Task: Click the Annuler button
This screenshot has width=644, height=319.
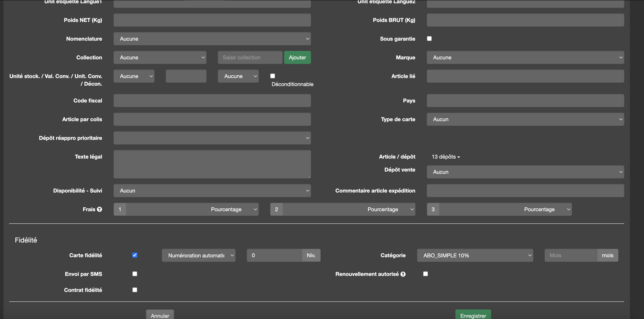Action: [160, 314]
